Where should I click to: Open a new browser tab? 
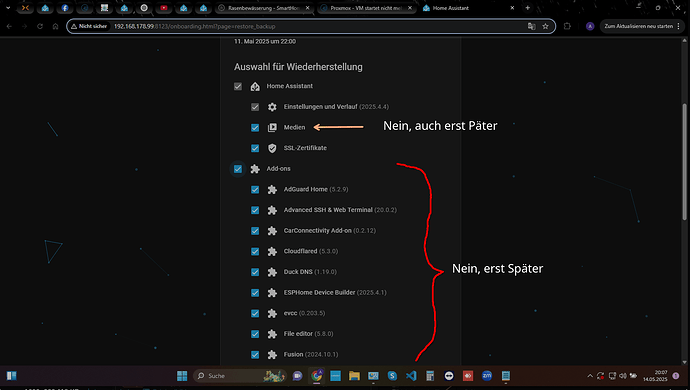tap(528, 8)
